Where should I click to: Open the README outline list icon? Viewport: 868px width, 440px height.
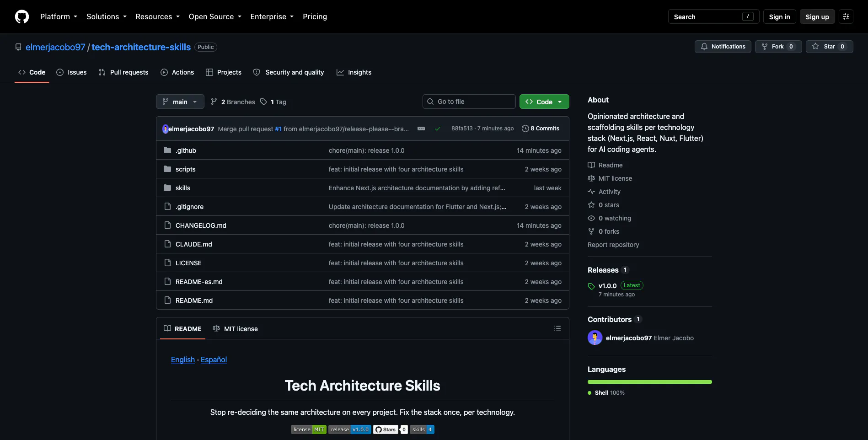click(557, 328)
